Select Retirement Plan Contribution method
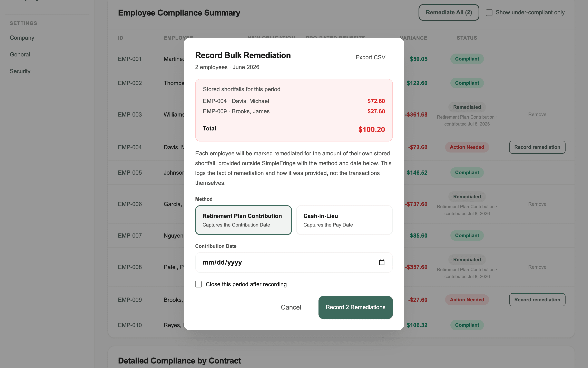The height and width of the screenshot is (368, 588). coord(243,220)
